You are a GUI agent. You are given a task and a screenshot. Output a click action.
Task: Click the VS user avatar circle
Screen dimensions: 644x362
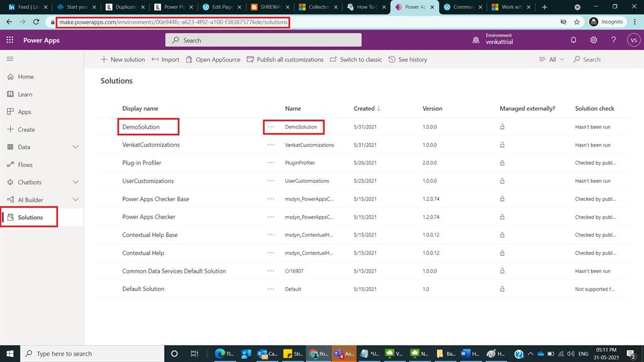[634, 40]
